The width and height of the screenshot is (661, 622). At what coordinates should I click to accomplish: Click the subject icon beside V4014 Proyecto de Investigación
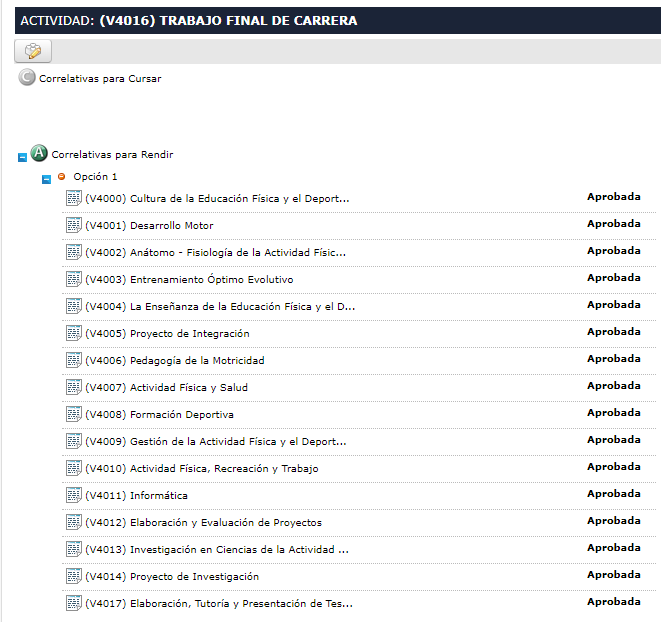coord(73,576)
